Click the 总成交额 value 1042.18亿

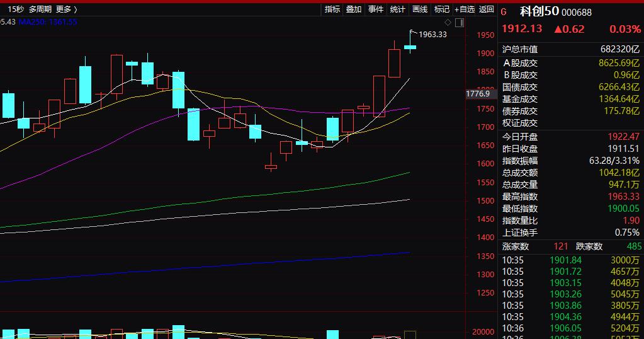619,173
